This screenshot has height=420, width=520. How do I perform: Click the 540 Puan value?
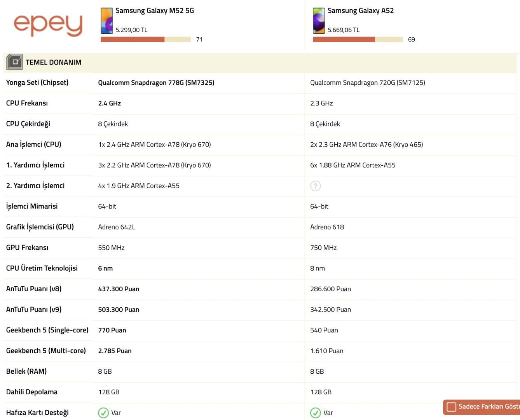tap(324, 330)
